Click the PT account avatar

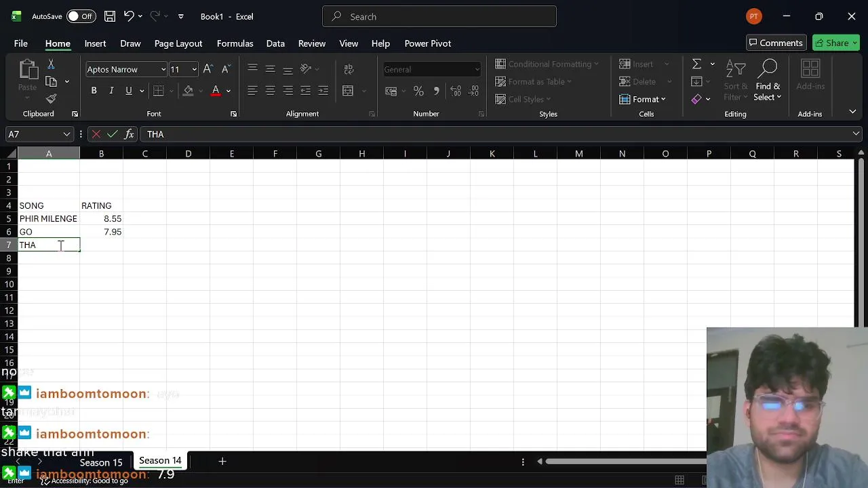(x=753, y=16)
